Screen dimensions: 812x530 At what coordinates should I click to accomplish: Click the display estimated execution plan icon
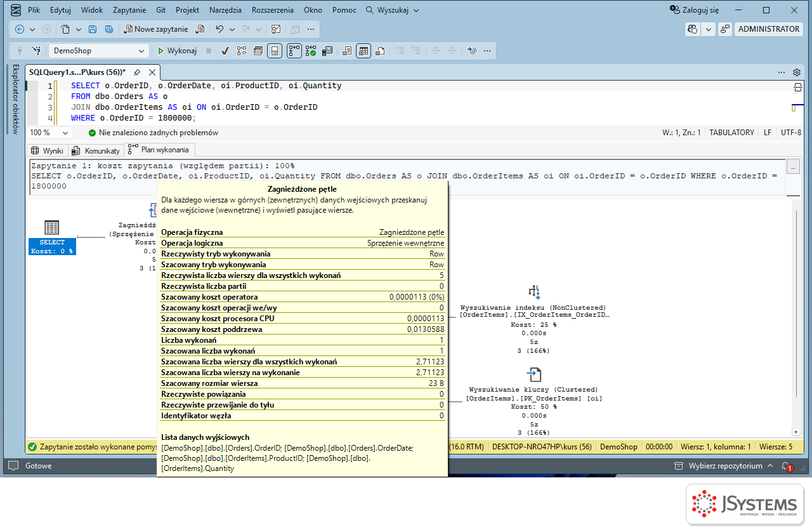click(241, 51)
